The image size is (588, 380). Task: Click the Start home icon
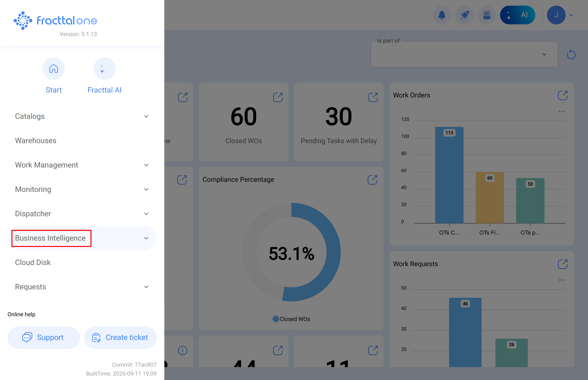54,69
